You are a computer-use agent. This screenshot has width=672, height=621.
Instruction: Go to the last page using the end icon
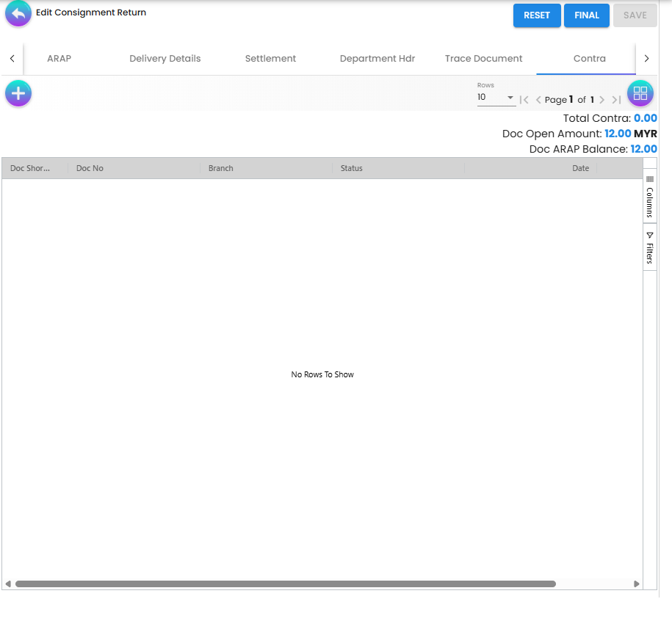(x=616, y=99)
